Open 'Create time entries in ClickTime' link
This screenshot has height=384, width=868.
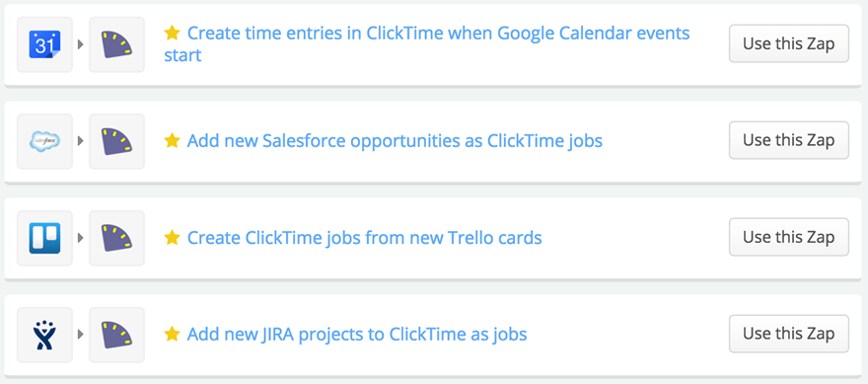(427, 44)
